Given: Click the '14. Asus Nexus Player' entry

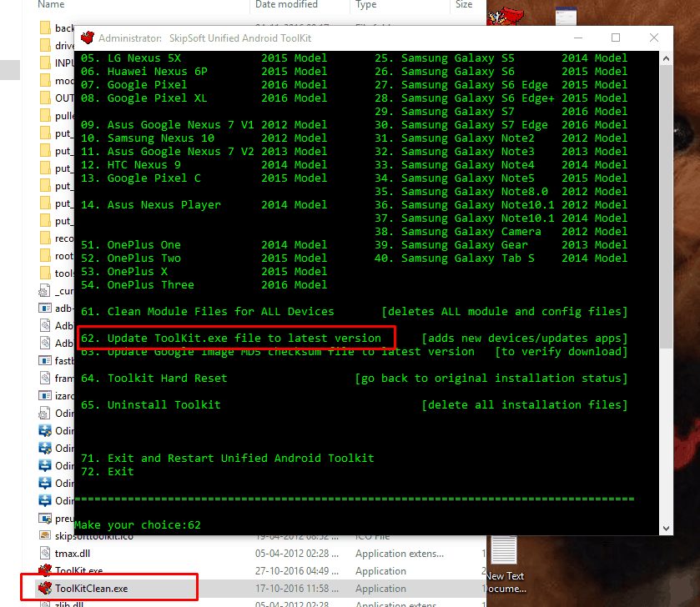Looking at the screenshot, I should point(150,205).
